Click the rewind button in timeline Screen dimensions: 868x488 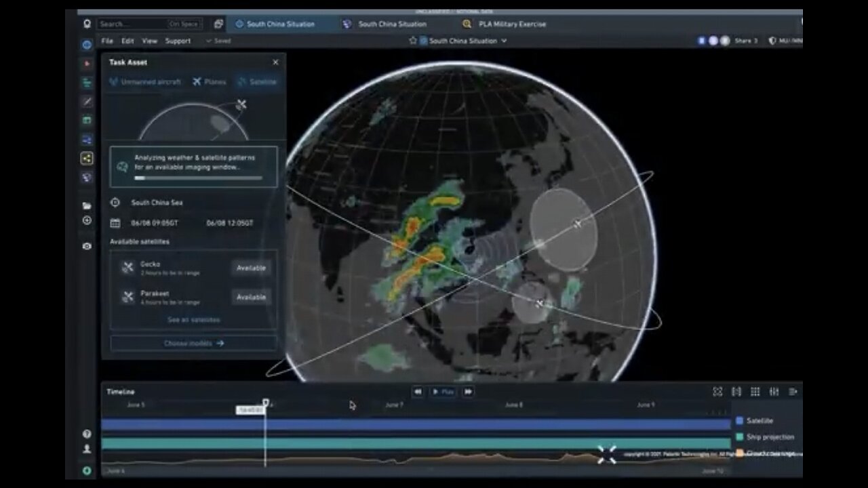418,392
